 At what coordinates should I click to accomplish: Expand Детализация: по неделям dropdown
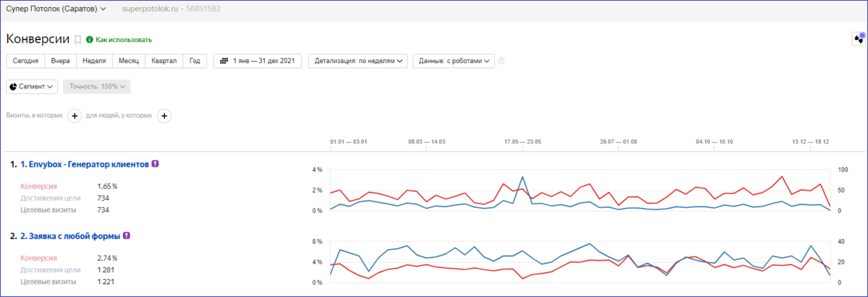[x=358, y=62]
